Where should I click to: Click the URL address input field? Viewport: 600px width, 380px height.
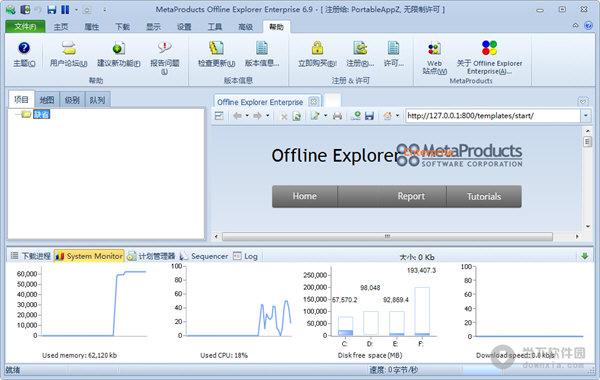493,116
